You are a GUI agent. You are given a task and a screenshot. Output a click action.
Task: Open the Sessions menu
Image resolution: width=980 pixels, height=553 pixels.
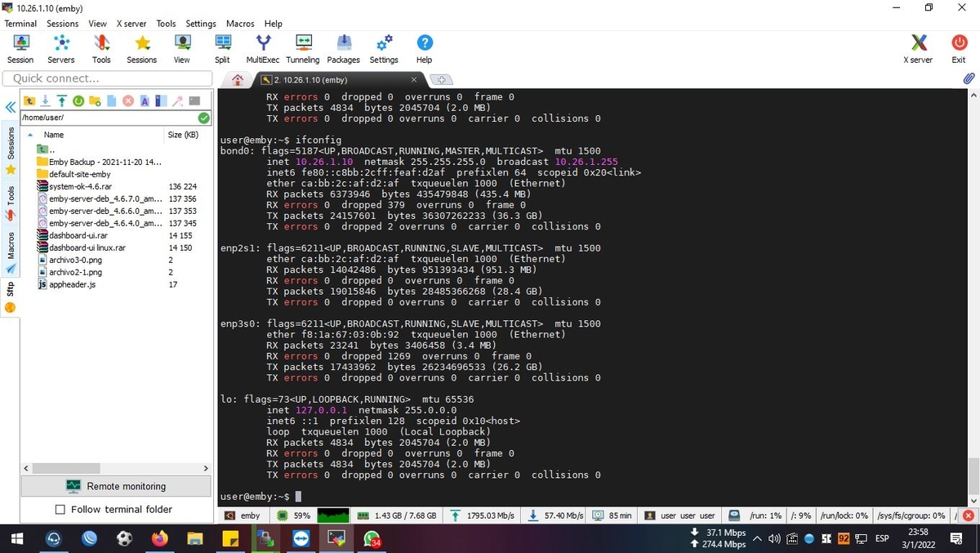(63, 24)
